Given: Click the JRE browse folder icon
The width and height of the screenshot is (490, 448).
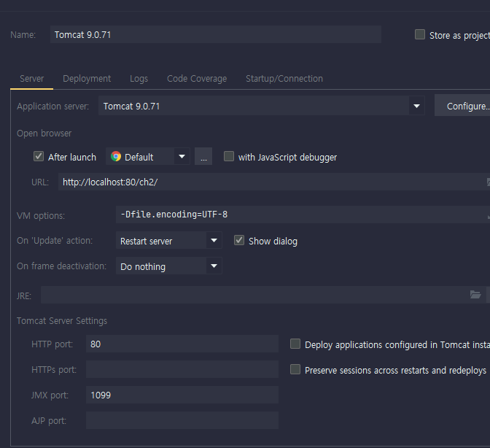Looking at the screenshot, I should pyautogui.click(x=475, y=295).
